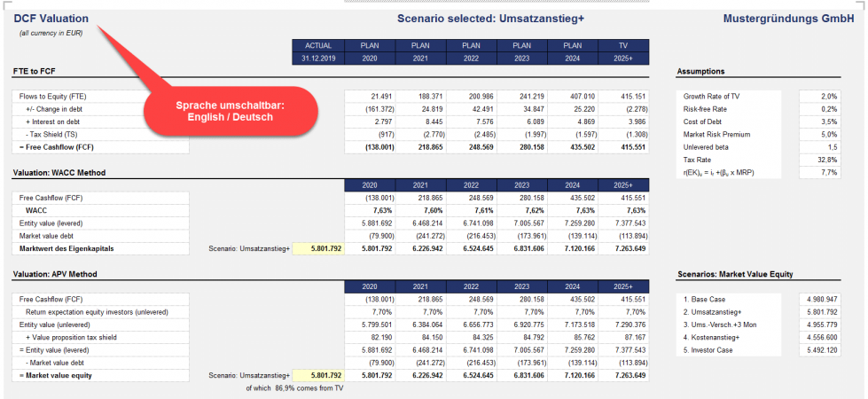Click the Risk-free Rate value cell
The width and height of the screenshot is (868, 399).
(817, 108)
